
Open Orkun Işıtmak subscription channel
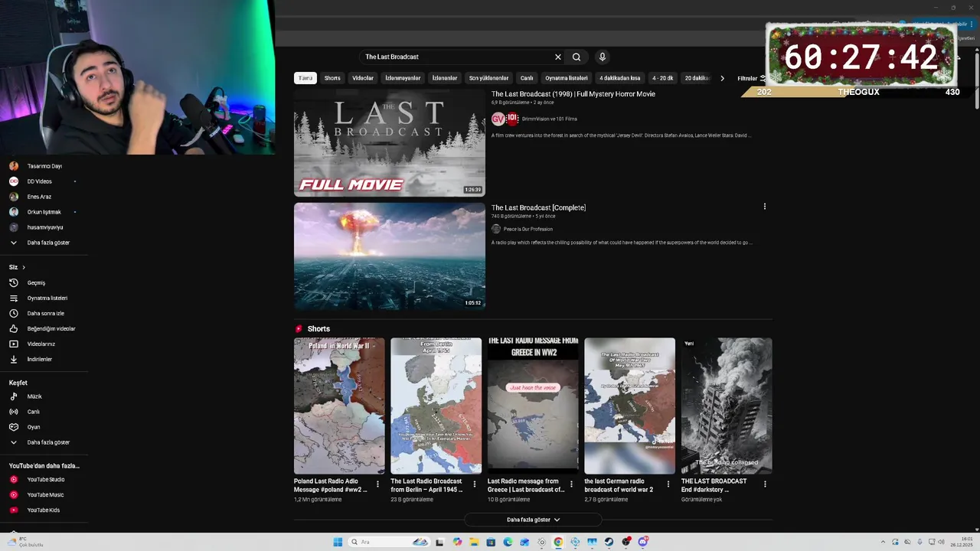[x=44, y=212]
